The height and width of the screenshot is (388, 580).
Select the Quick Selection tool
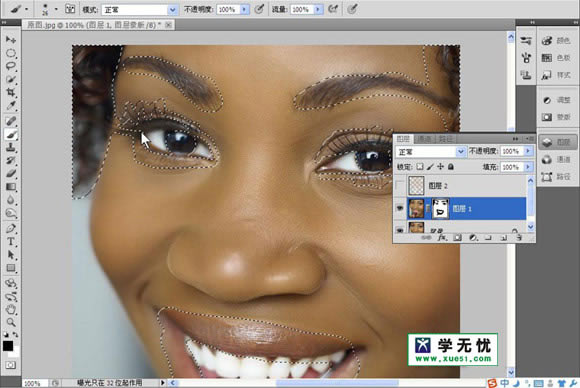pyautogui.click(x=11, y=80)
